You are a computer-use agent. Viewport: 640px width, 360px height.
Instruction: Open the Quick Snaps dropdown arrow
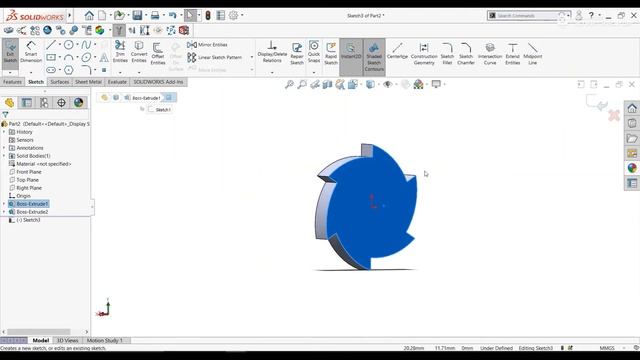pyautogui.click(x=314, y=73)
